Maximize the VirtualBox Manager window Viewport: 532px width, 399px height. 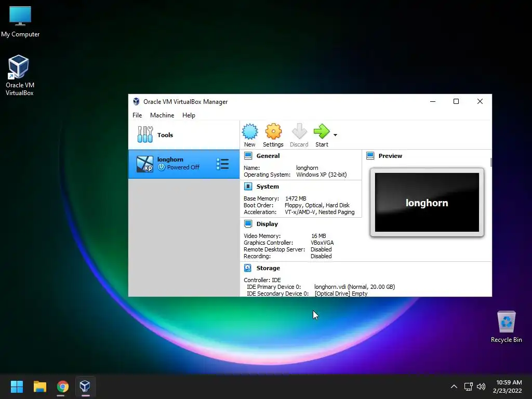click(456, 101)
